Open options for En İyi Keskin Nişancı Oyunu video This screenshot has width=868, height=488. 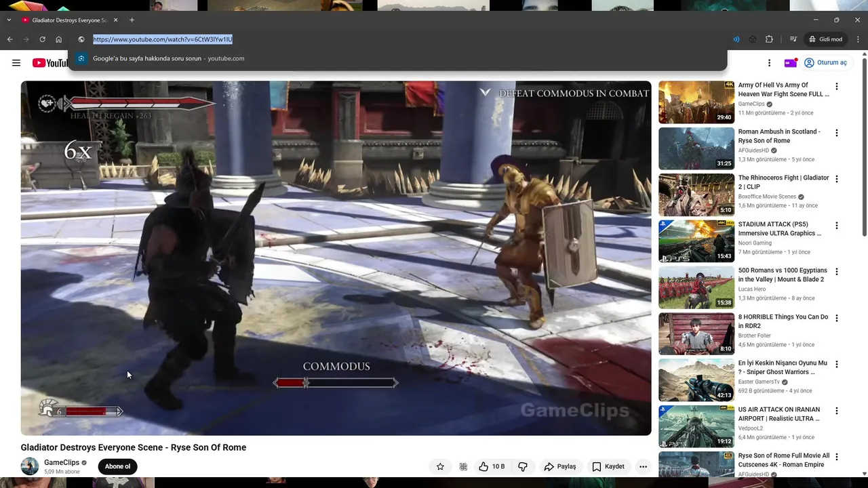click(836, 365)
